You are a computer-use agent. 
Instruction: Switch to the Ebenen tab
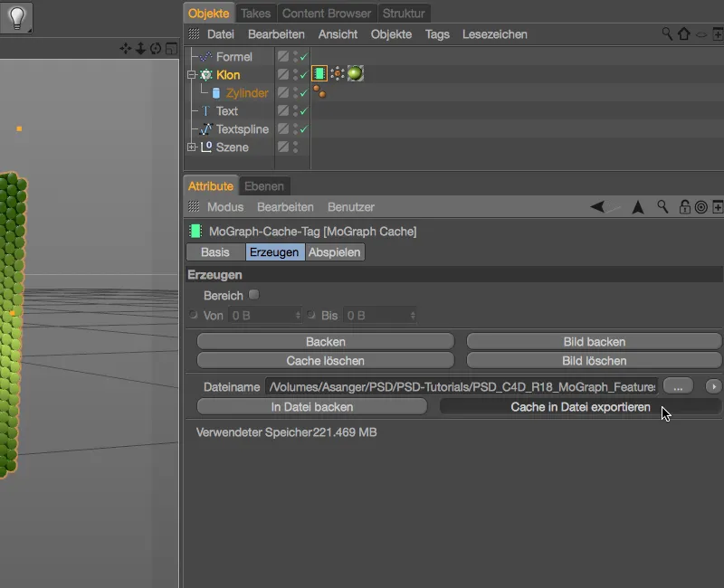pos(264,186)
